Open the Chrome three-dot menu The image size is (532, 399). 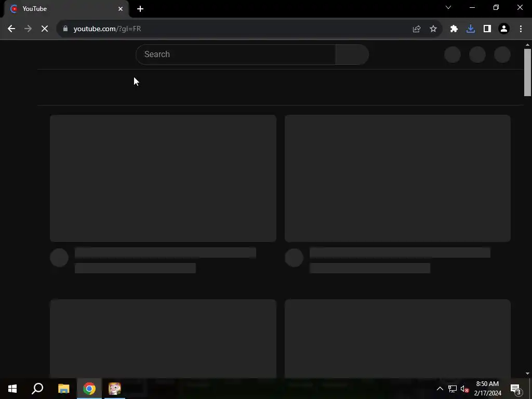[x=521, y=29]
